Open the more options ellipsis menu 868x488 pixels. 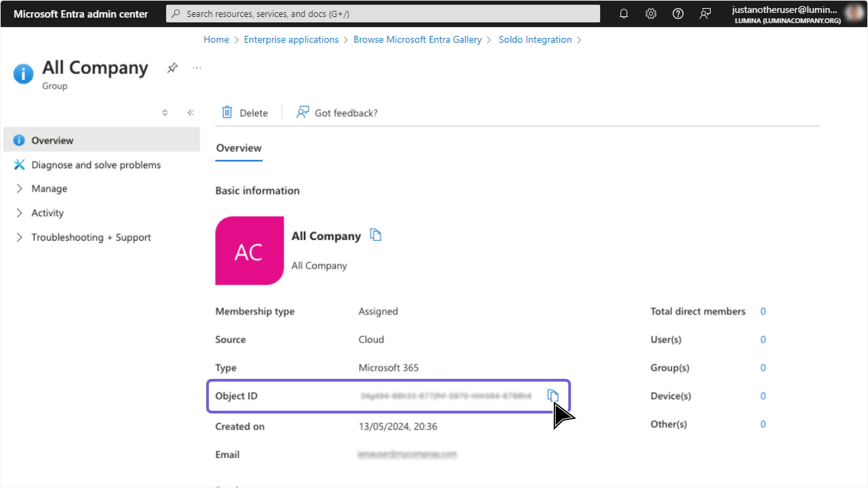tap(197, 67)
